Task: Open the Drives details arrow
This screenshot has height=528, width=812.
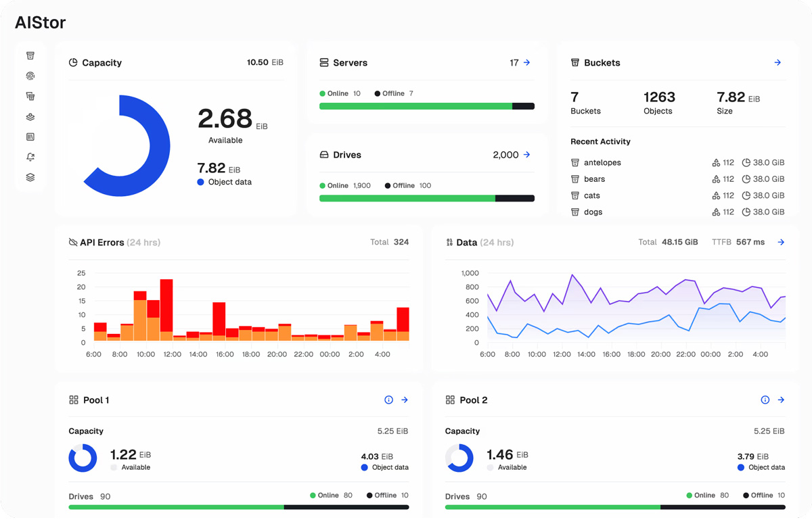Action: [x=527, y=155]
